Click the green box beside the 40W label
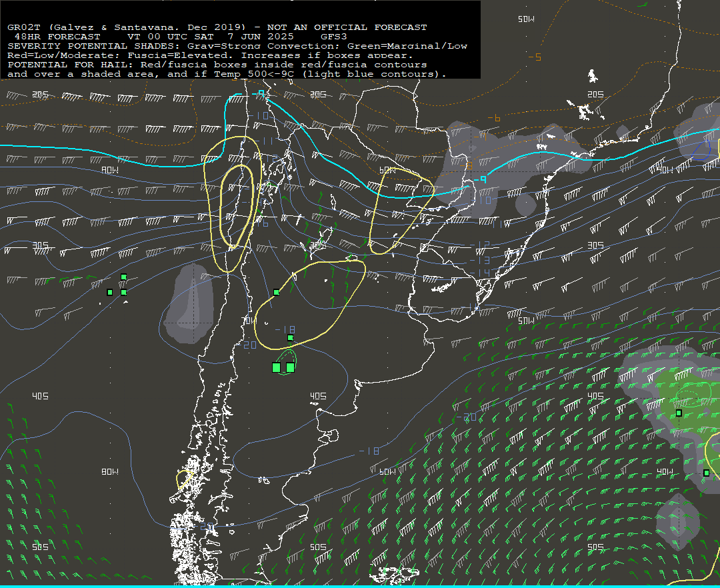This screenshot has height=588, width=720. (706, 473)
